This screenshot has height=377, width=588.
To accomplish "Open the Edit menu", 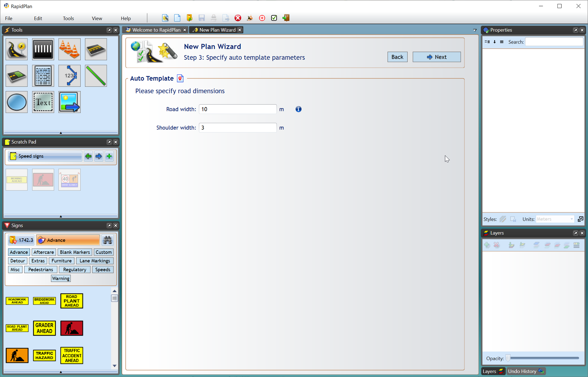I will [38, 18].
